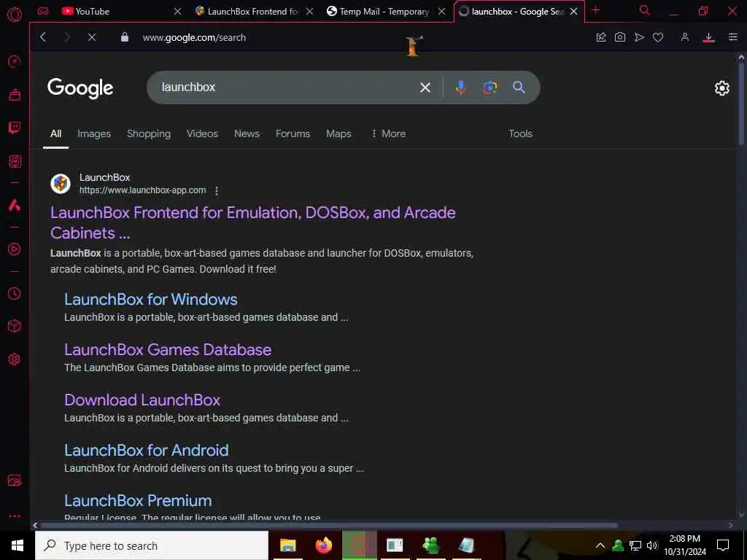Open Firefox from the taskbar
This screenshot has width=747, height=560.
point(324,545)
